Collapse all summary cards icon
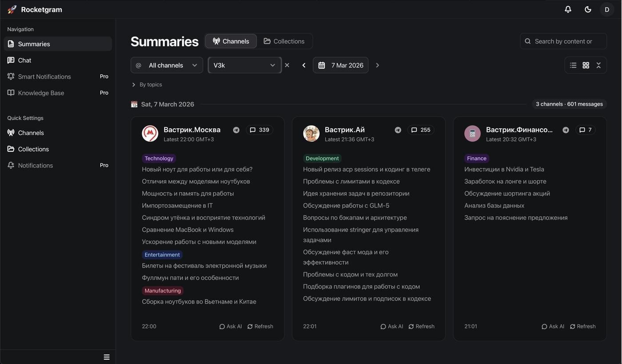Viewport: 622px width, 364px height. [598, 65]
